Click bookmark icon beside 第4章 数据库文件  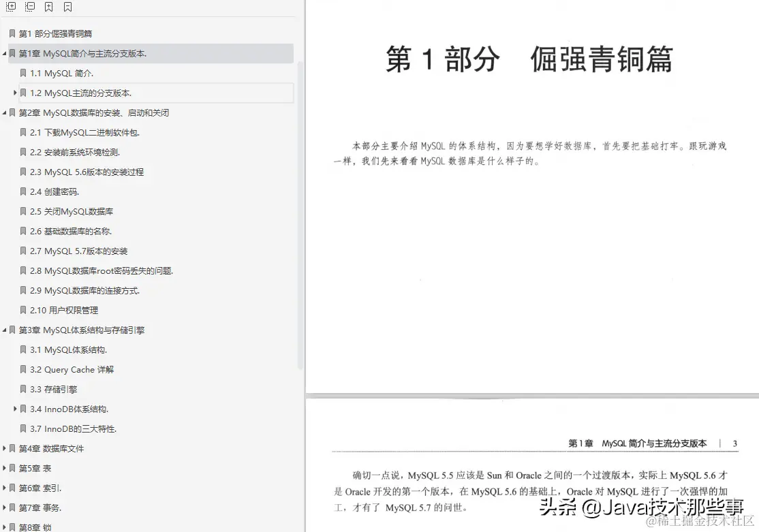pyautogui.click(x=12, y=449)
